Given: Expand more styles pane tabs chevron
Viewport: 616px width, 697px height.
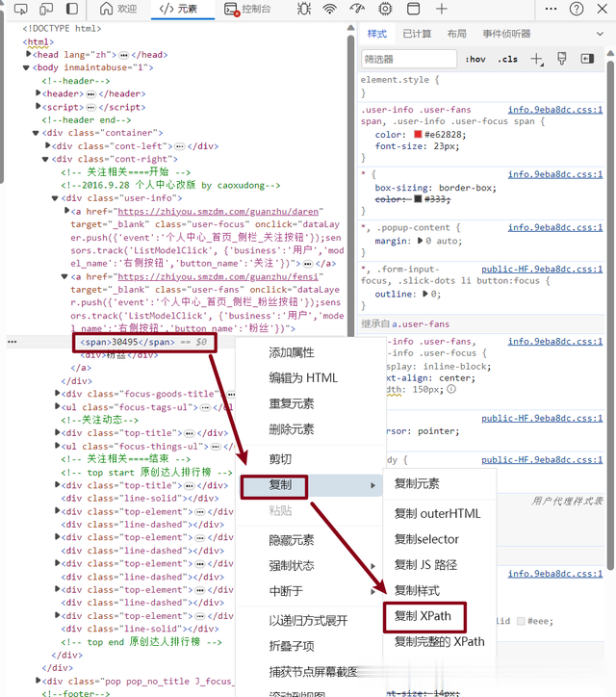Looking at the screenshot, I should [x=600, y=34].
